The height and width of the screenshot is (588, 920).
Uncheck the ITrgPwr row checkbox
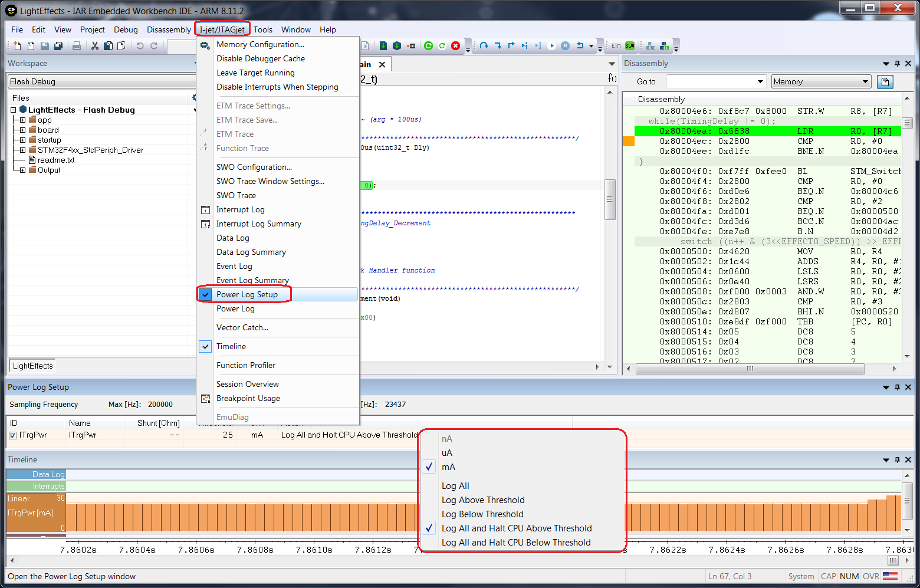tap(13, 435)
